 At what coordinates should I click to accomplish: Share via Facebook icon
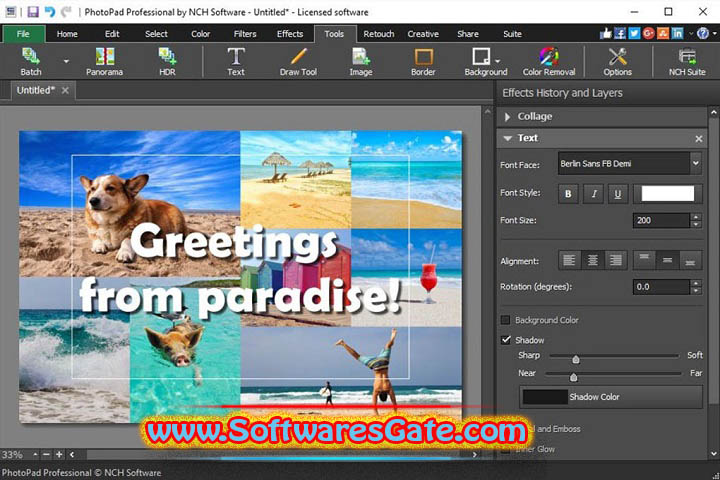coord(620,33)
